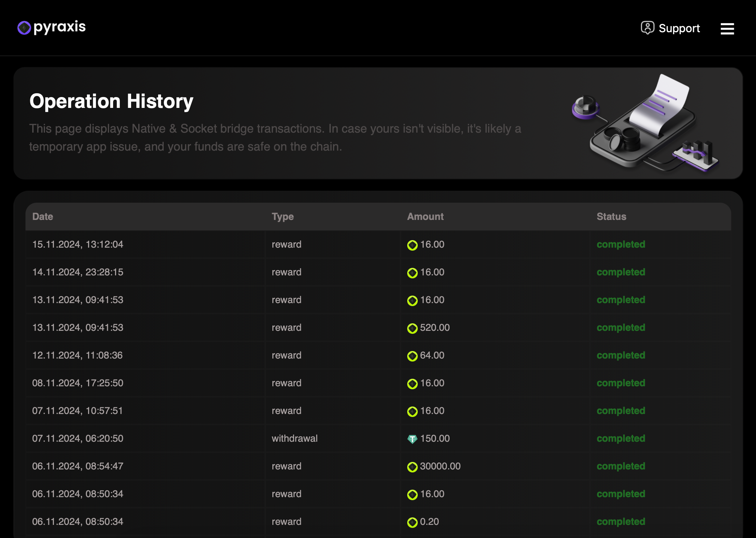Click token icon next to 64.00
Screen dimensions: 756x538
(412, 356)
